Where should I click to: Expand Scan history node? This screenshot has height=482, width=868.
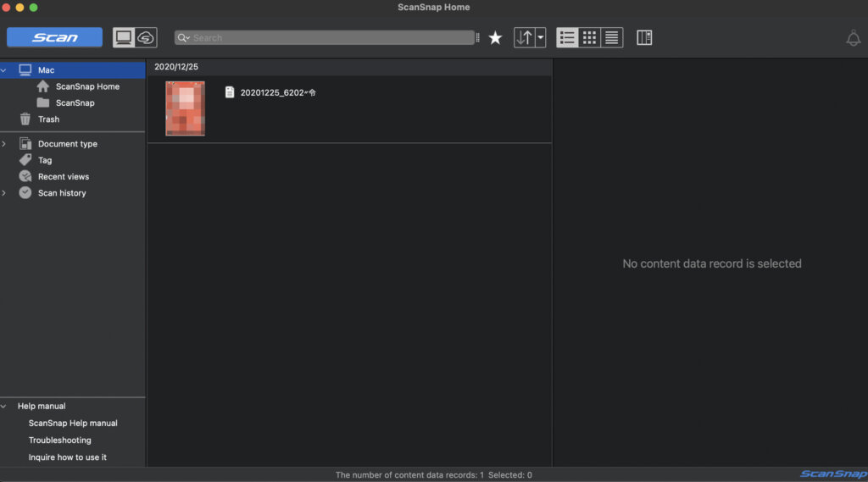[x=4, y=193]
